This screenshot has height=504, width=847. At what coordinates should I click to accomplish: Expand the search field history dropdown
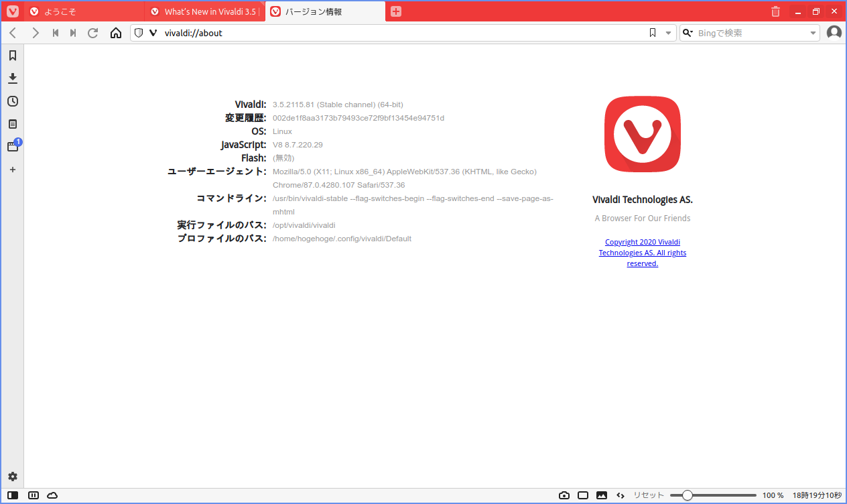click(x=813, y=33)
